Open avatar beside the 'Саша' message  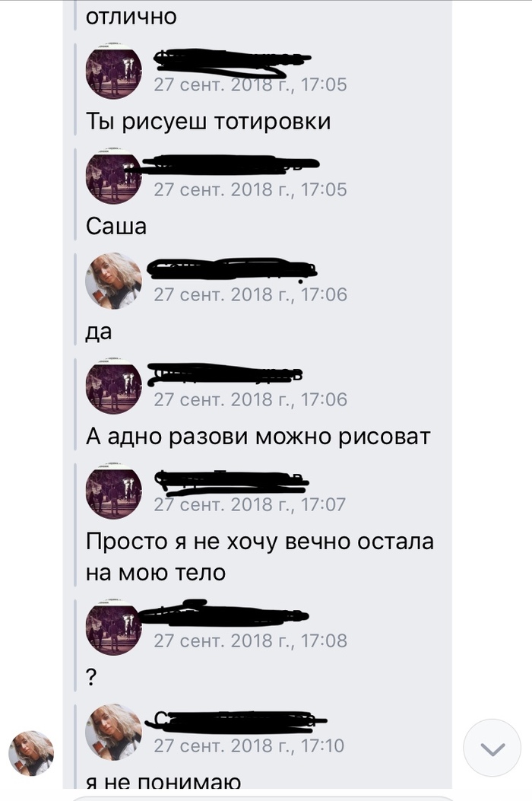pyautogui.click(x=113, y=176)
